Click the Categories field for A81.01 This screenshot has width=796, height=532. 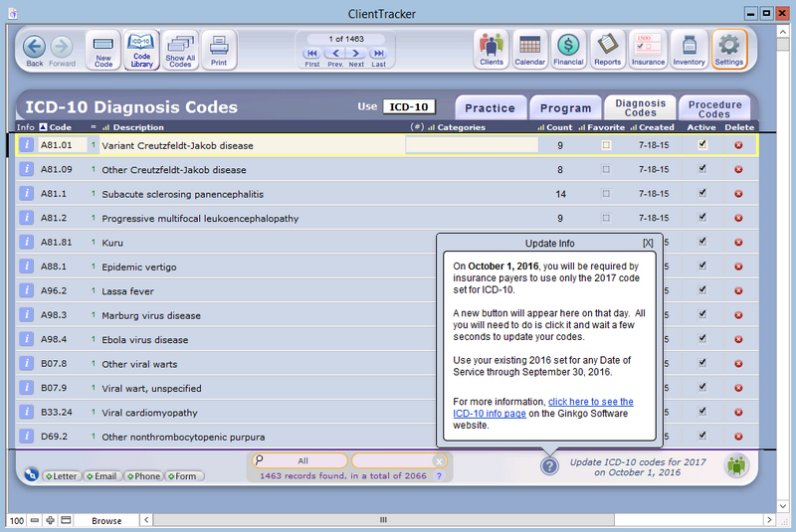point(472,145)
